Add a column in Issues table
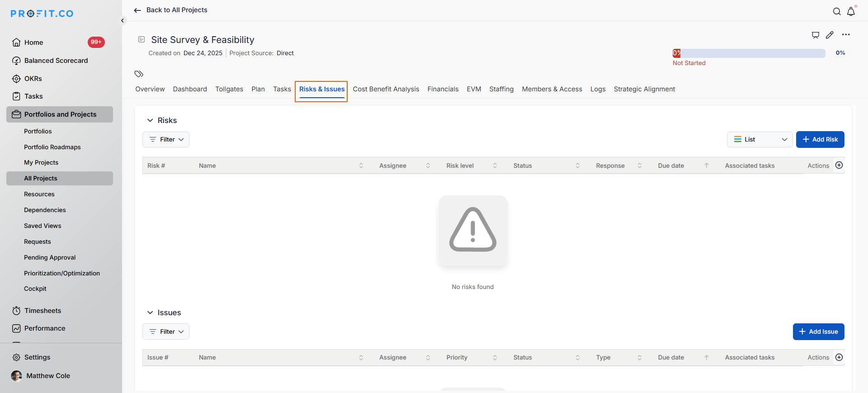The height and width of the screenshot is (393, 868). click(x=839, y=357)
